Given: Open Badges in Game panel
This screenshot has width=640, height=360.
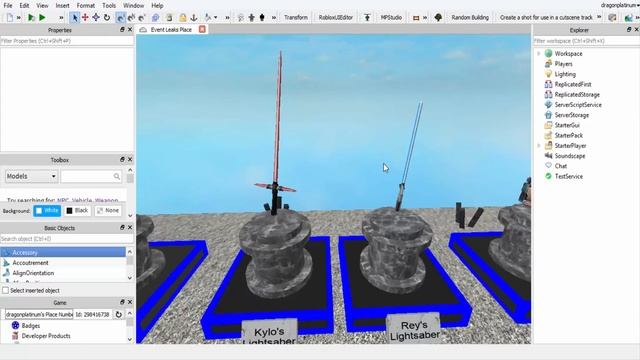Looking at the screenshot, I should [x=31, y=326].
